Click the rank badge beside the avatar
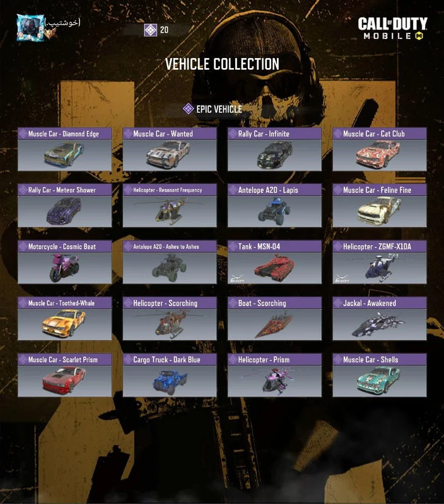This screenshot has height=504, width=444. (x=51, y=33)
